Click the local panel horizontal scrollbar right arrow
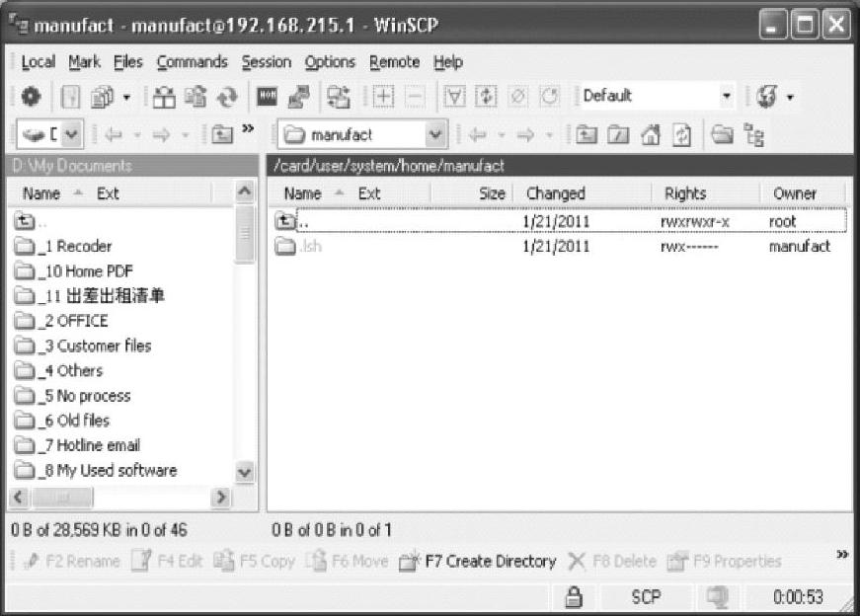 click(x=220, y=497)
